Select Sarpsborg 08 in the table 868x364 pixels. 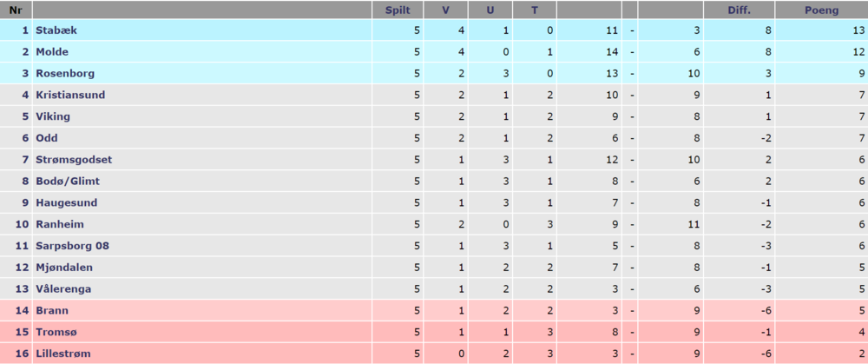[x=73, y=247]
